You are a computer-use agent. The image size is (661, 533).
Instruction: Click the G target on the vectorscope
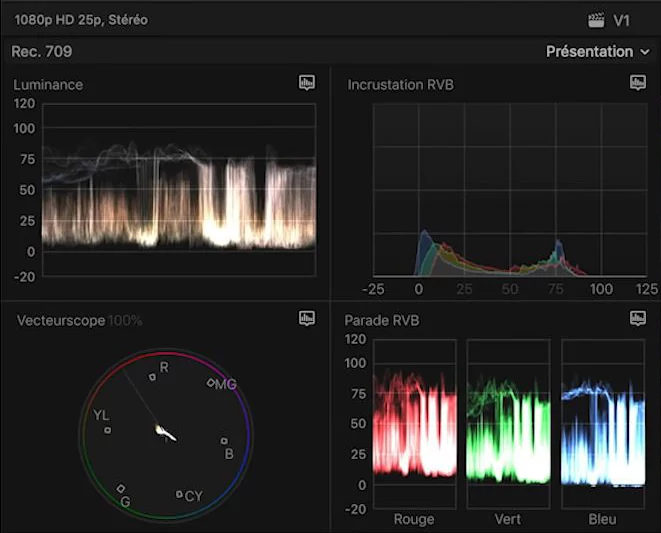coord(121,488)
